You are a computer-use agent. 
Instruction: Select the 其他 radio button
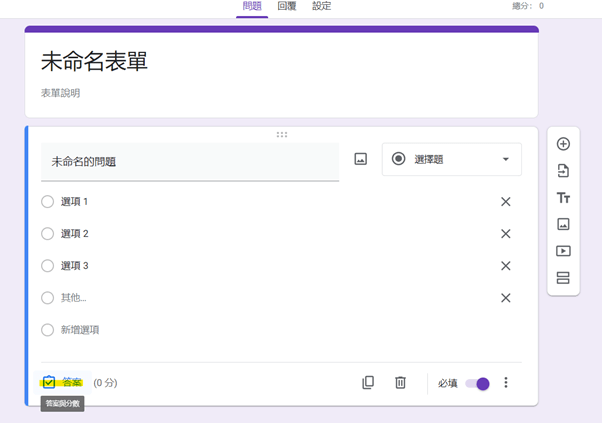pos(48,298)
